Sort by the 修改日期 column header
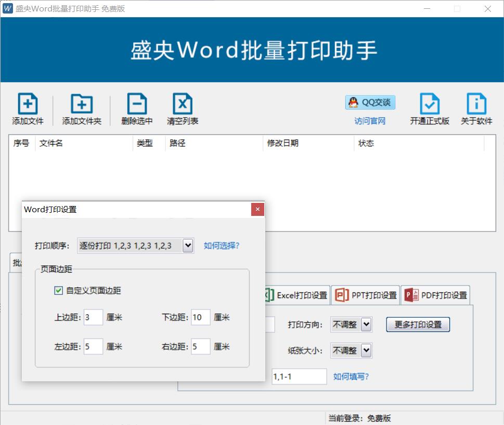Screen dimensions: 504x425 coord(309,143)
